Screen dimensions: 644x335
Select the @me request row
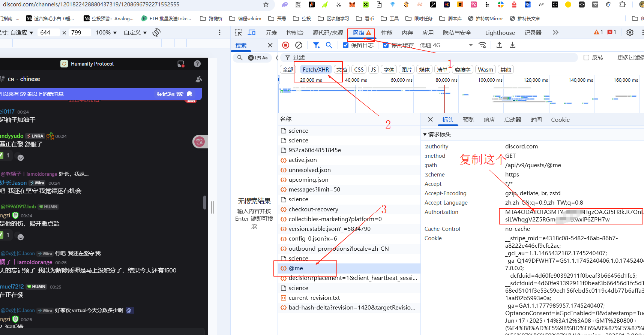pyautogui.click(x=349, y=268)
